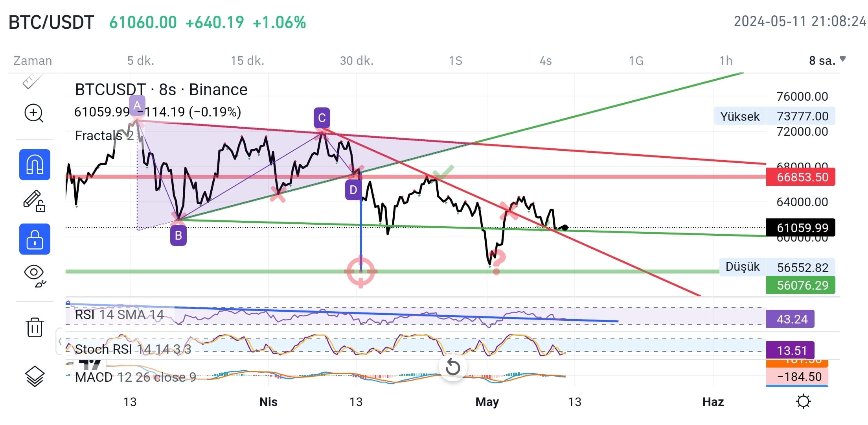Screen dimensions: 868x425
Task: Toggle magnet snap mode off
Action: click(35, 165)
